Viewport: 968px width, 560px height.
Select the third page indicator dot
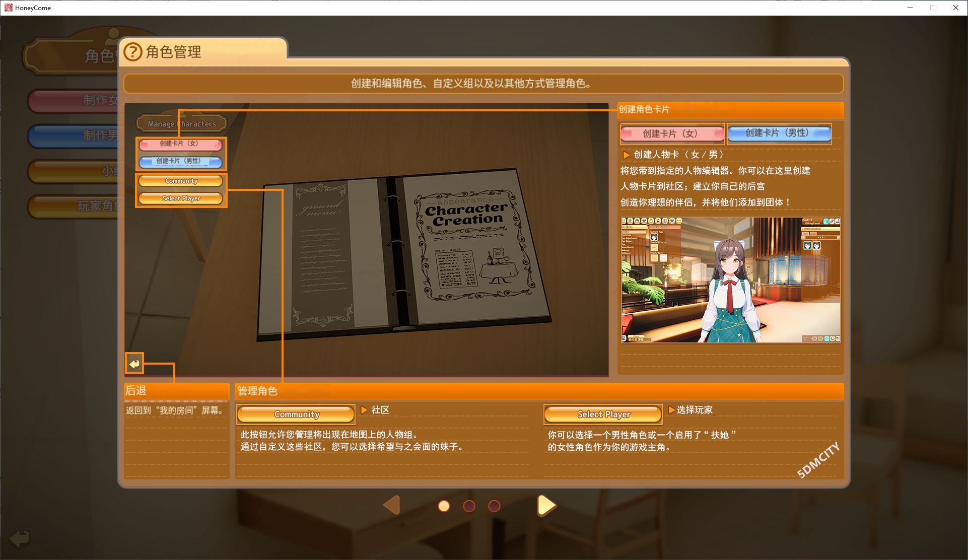click(x=495, y=506)
